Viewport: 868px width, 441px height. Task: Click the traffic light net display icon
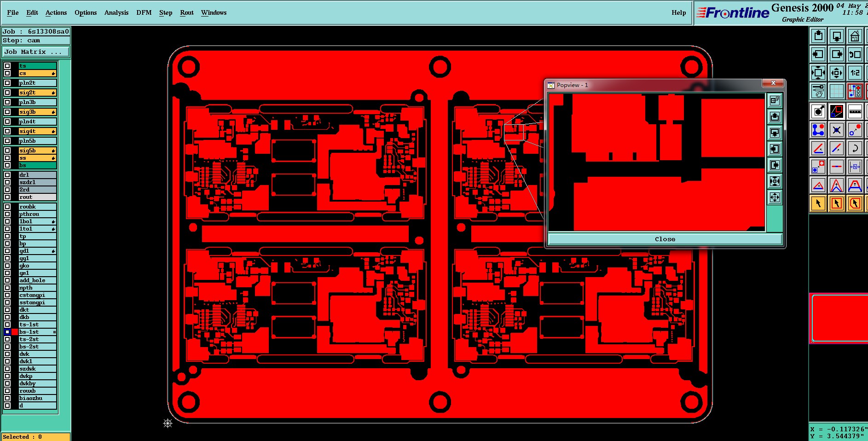tap(855, 91)
